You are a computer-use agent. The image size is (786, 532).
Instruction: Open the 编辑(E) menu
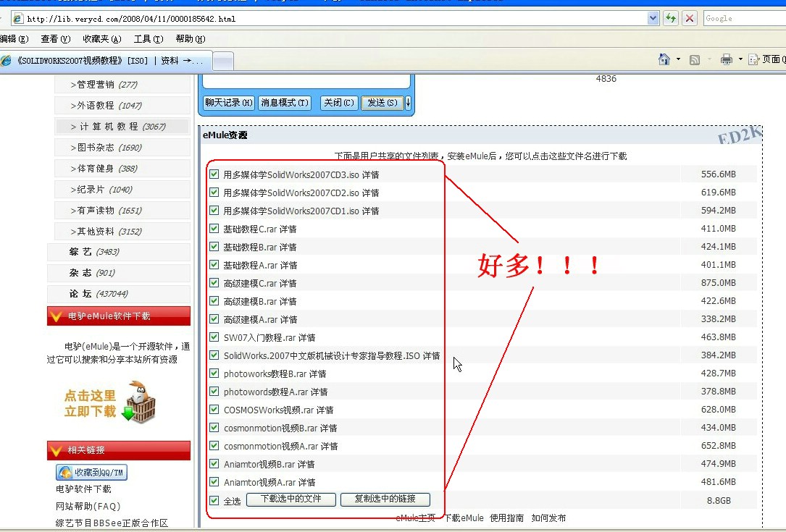tap(14, 39)
